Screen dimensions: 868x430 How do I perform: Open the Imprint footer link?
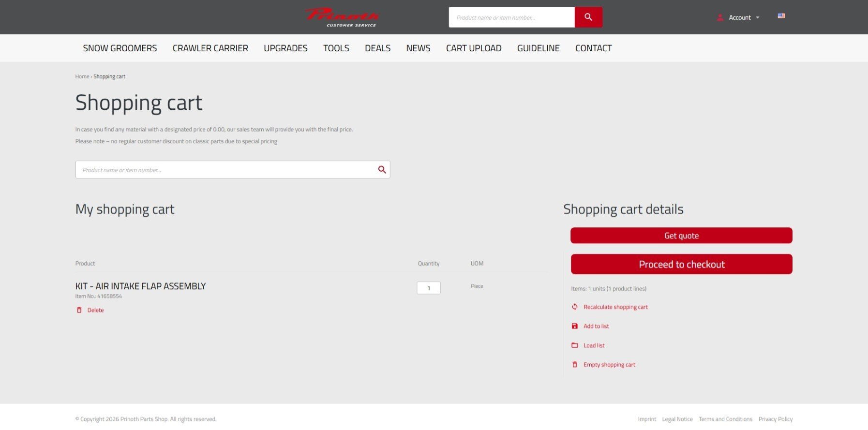click(x=647, y=419)
